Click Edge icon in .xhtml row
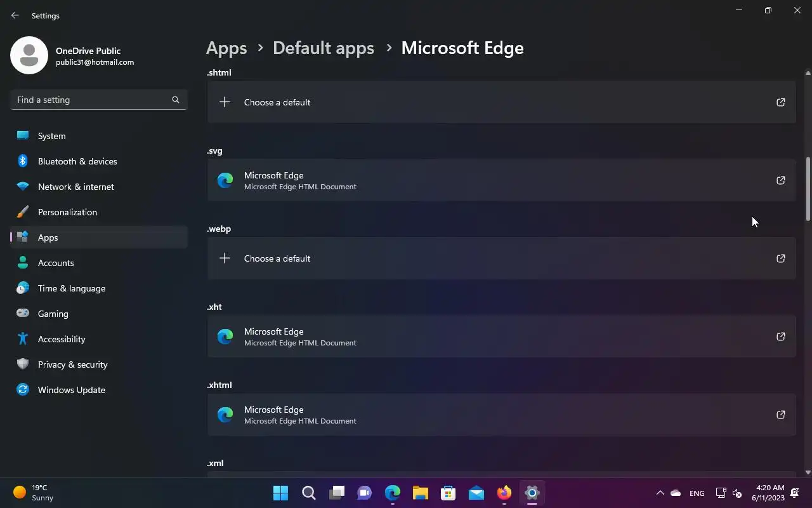The width and height of the screenshot is (812, 508). [225, 415]
